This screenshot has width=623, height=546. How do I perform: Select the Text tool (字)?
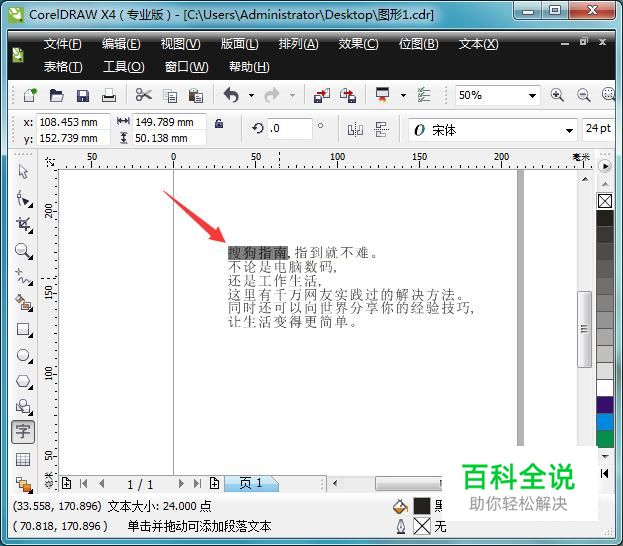23,432
